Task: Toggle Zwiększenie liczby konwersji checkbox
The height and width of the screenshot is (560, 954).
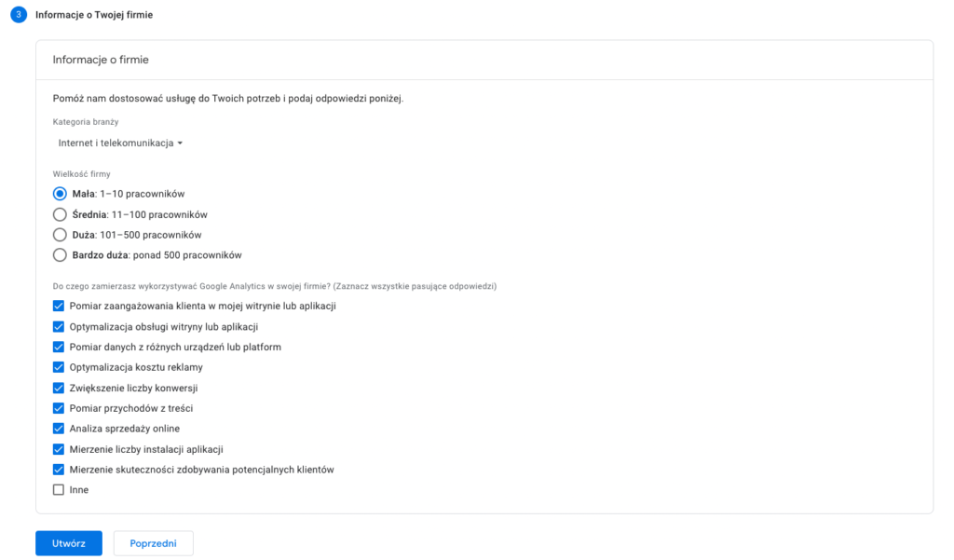Action: pyautogui.click(x=59, y=388)
